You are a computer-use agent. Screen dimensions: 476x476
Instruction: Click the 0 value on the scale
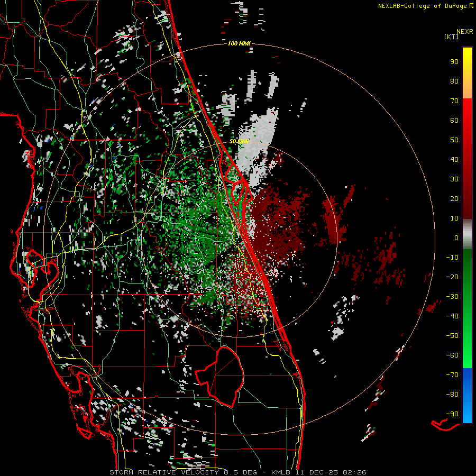(x=456, y=237)
